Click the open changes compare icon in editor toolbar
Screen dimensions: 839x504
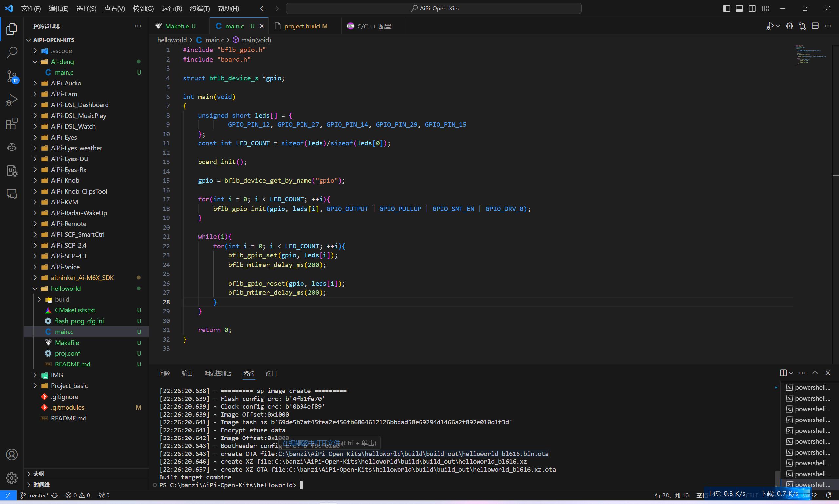(802, 26)
